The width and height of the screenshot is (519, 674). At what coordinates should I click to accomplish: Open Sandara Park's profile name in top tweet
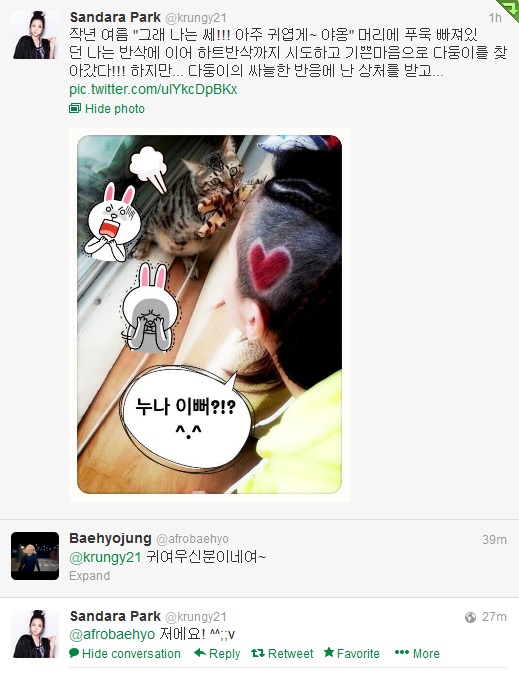point(115,17)
